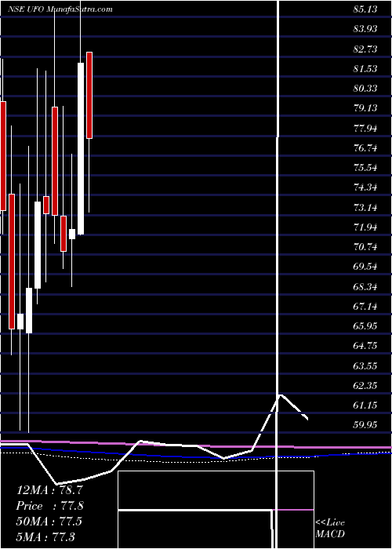
Task: Click the '<<Live MACD' label
Action: pyautogui.click(x=330, y=529)
